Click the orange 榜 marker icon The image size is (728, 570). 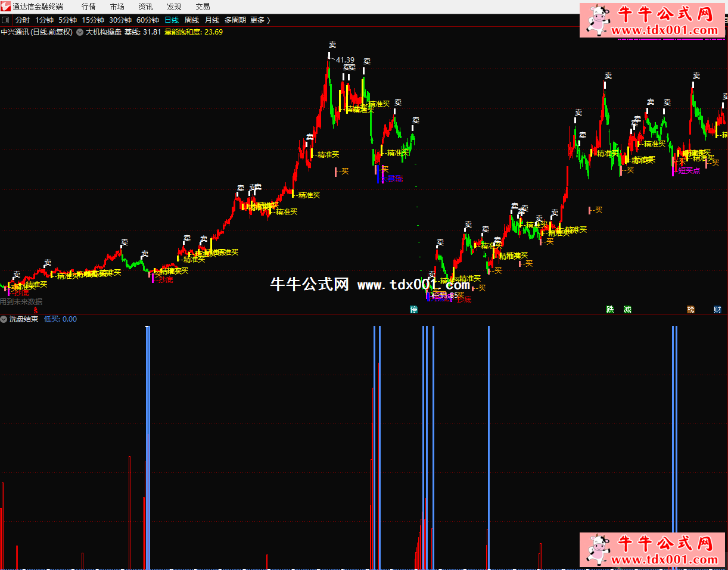(690, 310)
